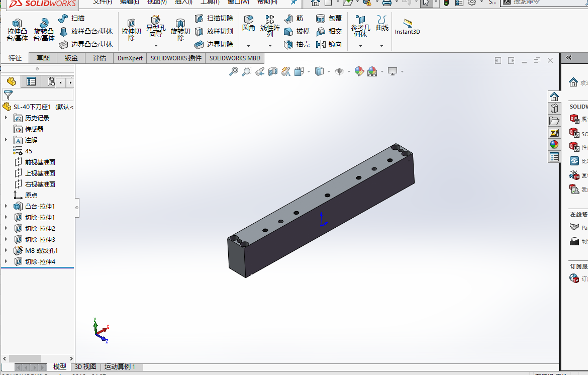Screen dimensions: 588x375
Task: Open the ConfigurationManager tab icon
Action: point(50,81)
